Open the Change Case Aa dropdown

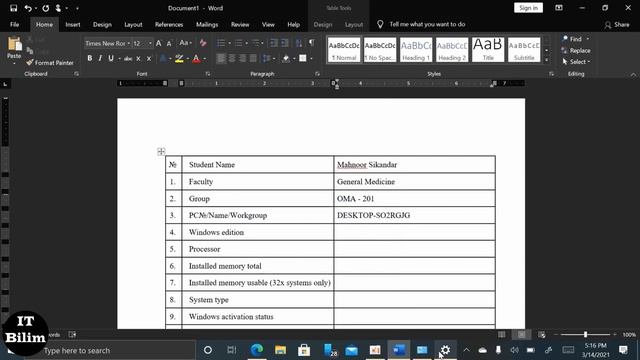pyautogui.click(x=186, y=43)
